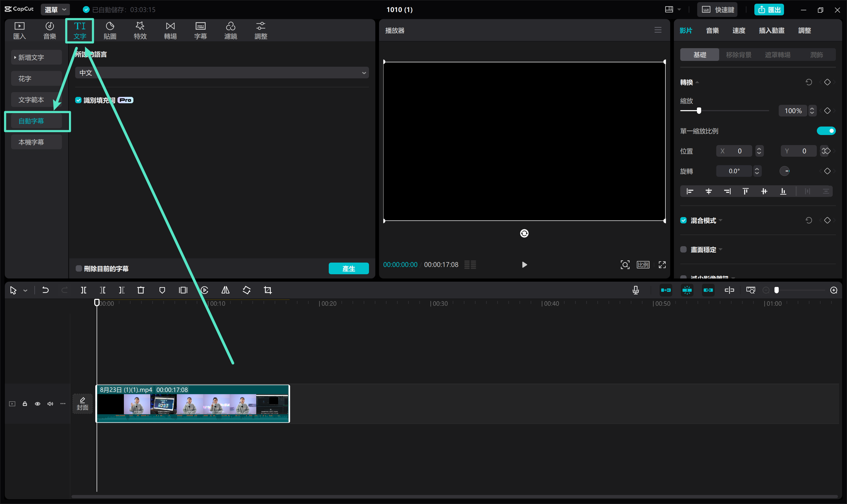Open the 調整 adjustment panel in top toolbar

(261, 30)
